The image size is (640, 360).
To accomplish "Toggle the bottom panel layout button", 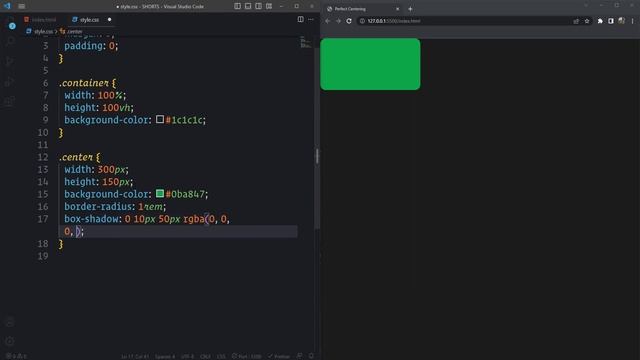I will click(248, 6).
